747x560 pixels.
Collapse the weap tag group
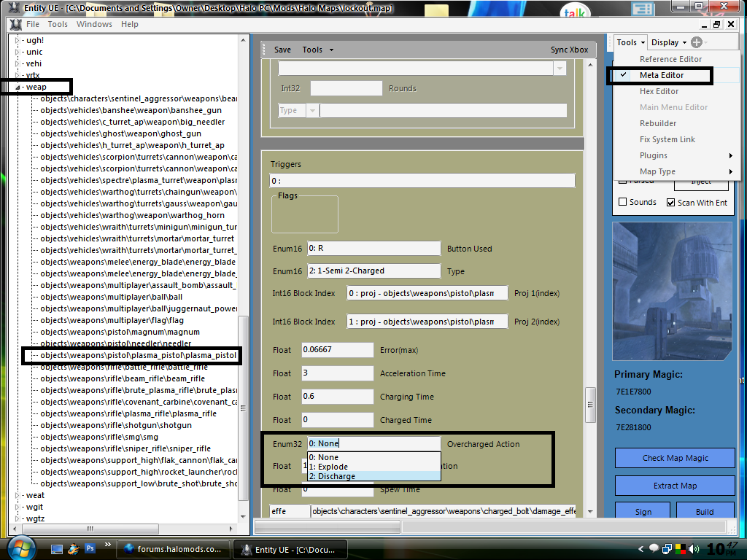coord(18,87)
